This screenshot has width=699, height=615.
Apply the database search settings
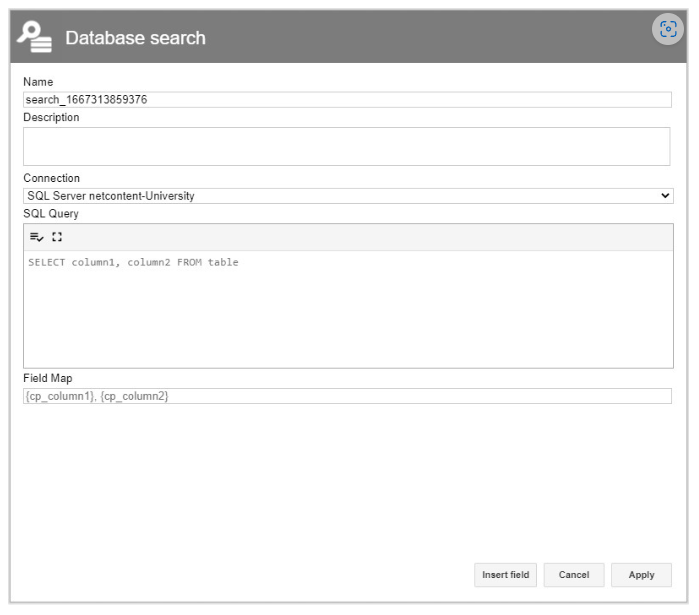641,575
